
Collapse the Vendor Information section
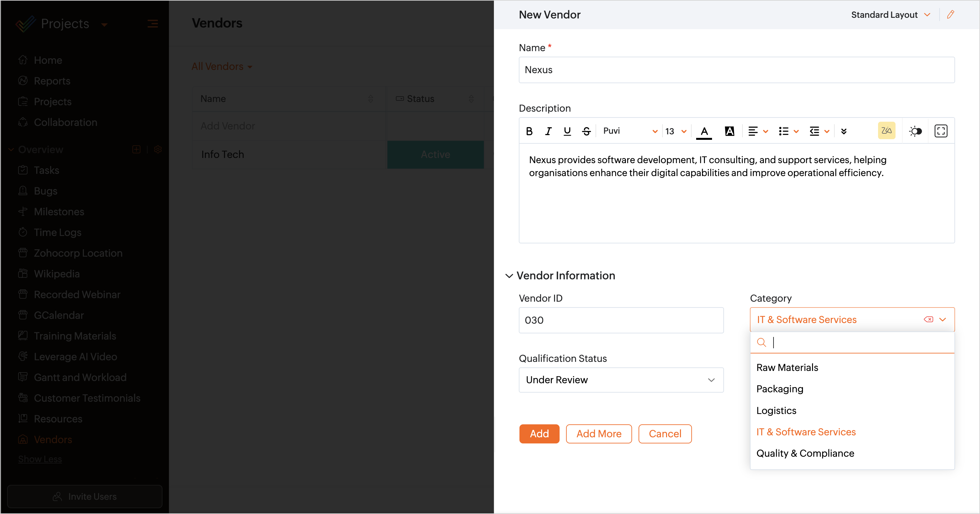coord(509,276)
